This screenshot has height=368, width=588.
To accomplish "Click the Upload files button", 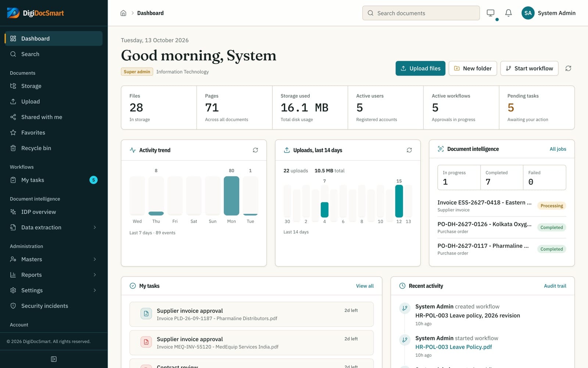I will pos(420,68).
